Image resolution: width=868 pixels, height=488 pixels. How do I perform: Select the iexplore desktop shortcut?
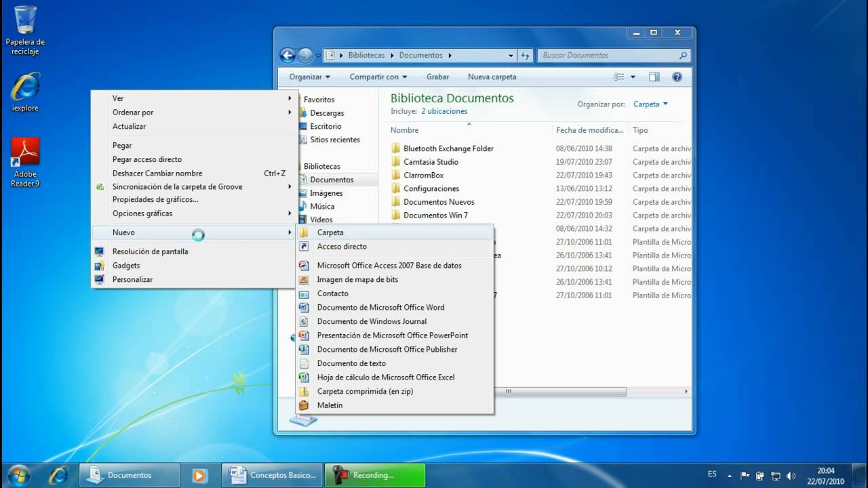(25, 92)
